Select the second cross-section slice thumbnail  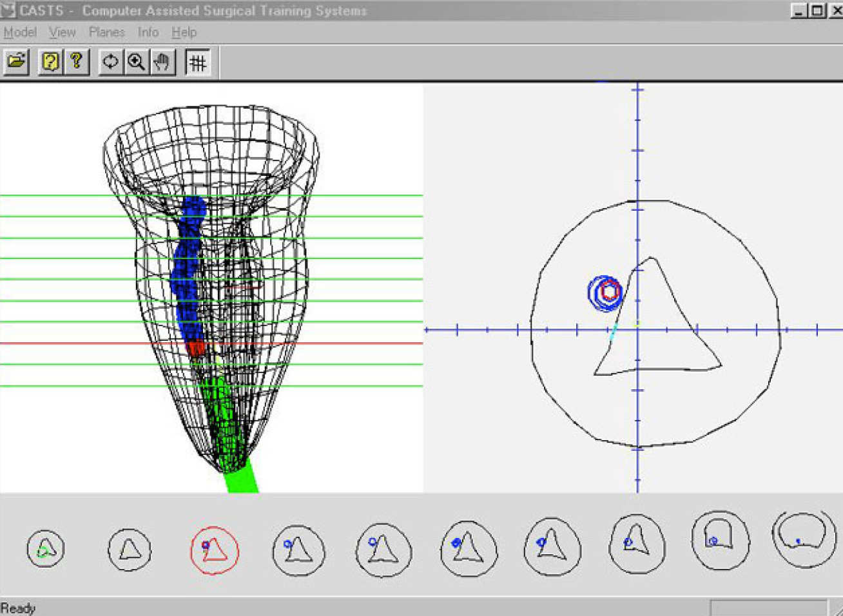pos(130,550)
